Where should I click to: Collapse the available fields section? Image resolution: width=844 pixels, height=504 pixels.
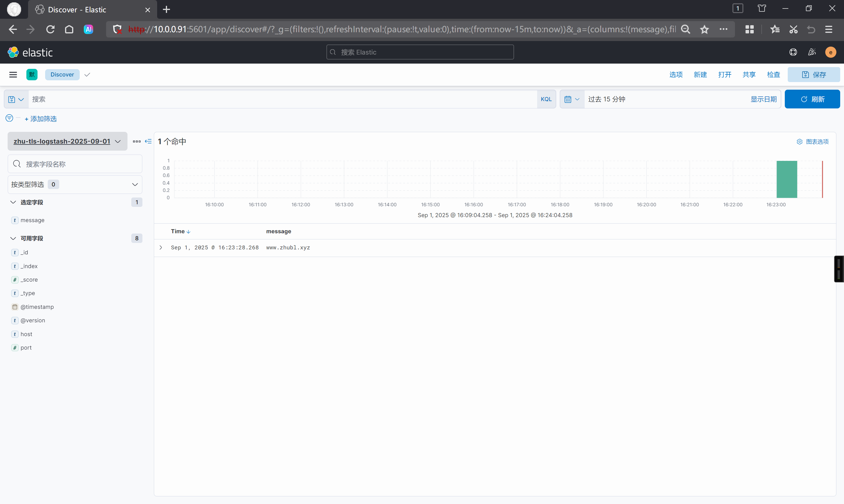click(x=13, y=239)
